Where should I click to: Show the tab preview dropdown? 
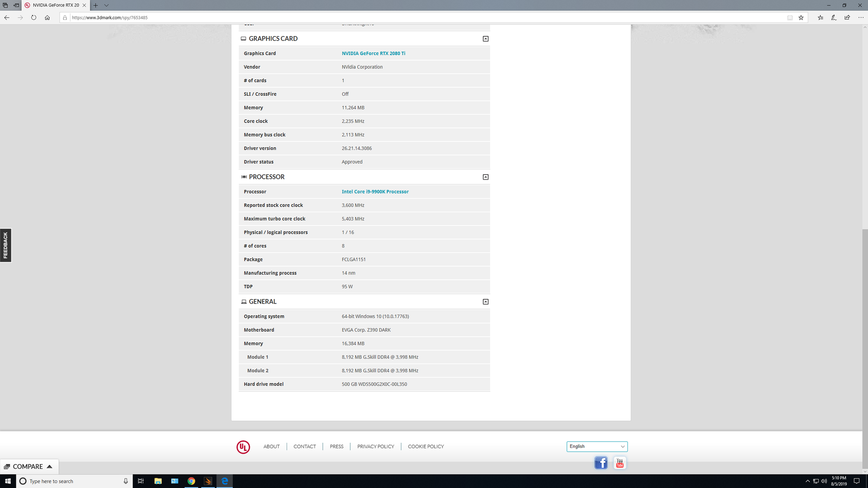[107, 5]
